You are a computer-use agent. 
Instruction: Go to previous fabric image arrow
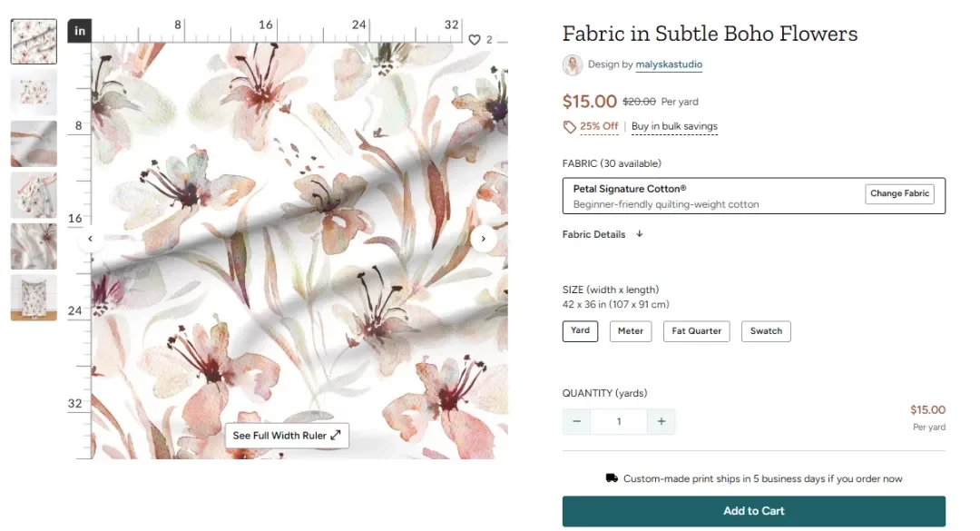pos(90,240)
